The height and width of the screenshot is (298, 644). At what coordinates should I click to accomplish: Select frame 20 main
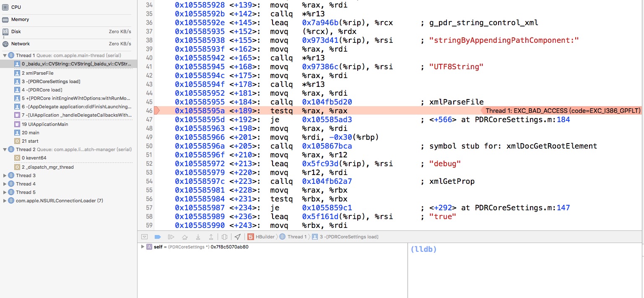point(68,133)
